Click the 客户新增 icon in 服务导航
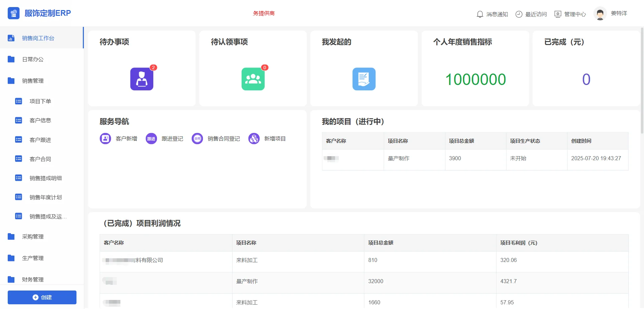 coord(105,138)
